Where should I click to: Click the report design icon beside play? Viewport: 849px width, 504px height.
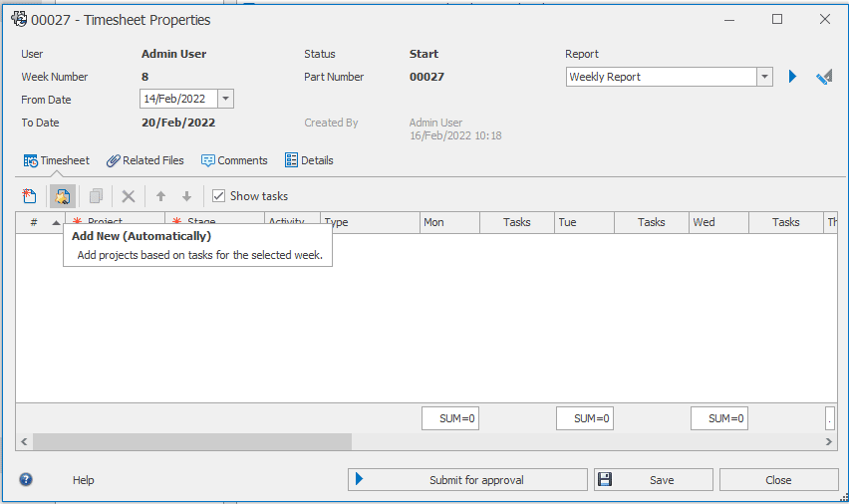tap(824, 77)
